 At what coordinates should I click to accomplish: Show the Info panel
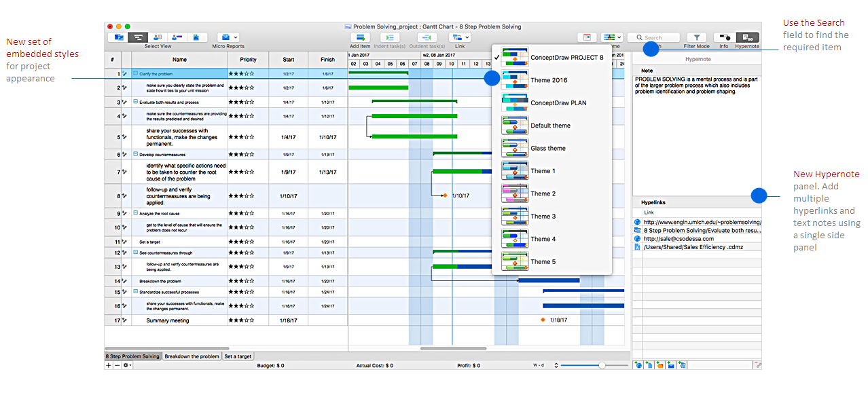coord(724,37)
